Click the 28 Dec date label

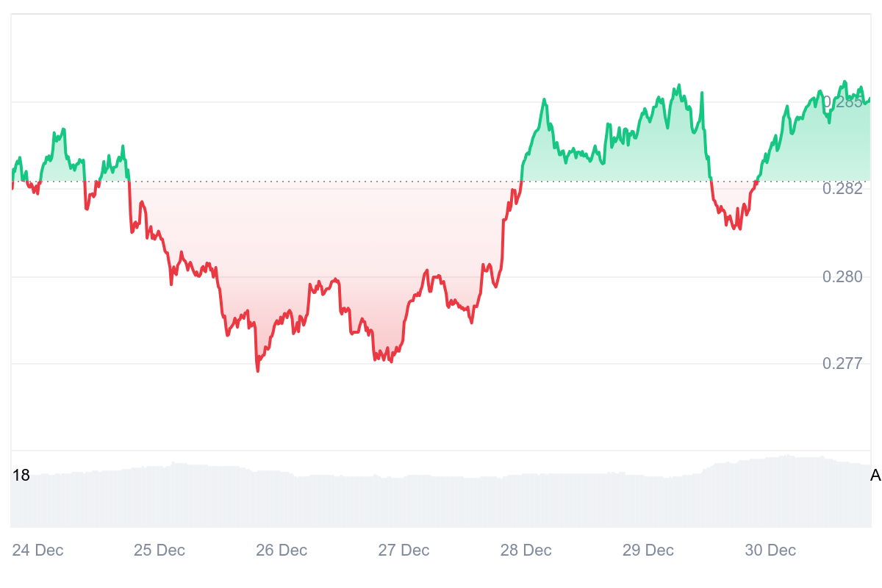tap(526, 550)
